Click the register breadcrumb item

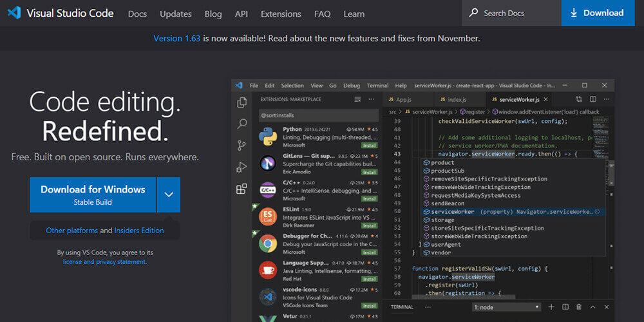click(472, 111)
